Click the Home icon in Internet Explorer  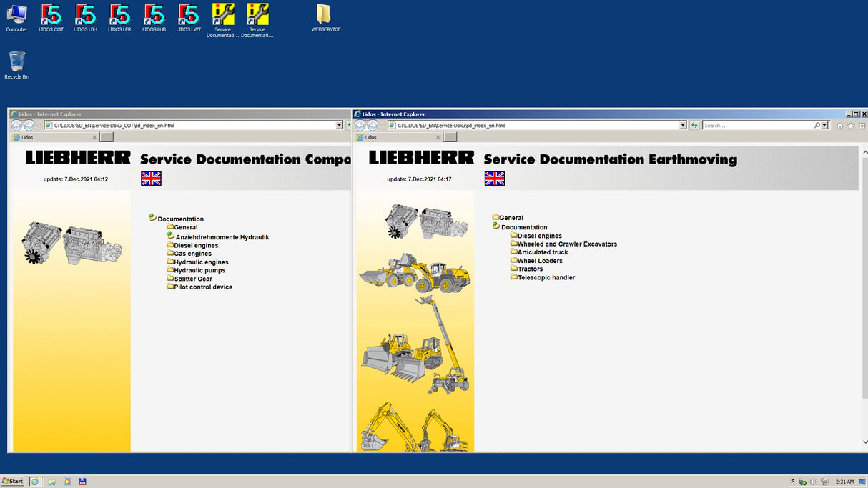point(839,125)
